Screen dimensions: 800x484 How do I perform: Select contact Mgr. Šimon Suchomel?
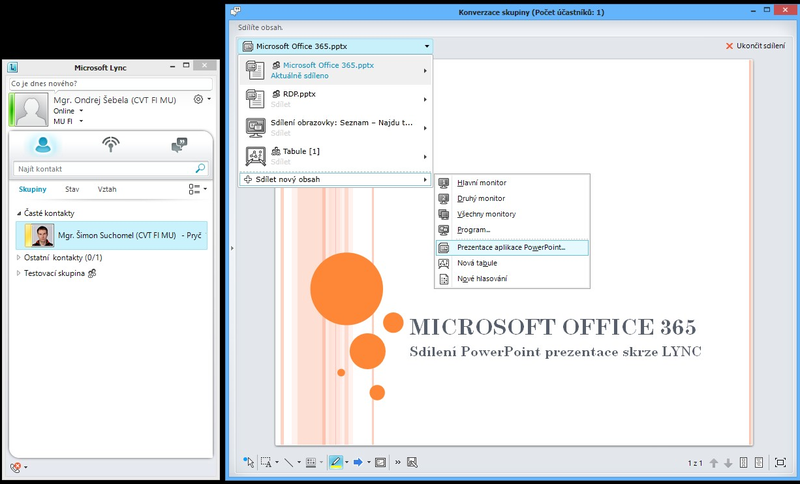click(x=111, y=235)
